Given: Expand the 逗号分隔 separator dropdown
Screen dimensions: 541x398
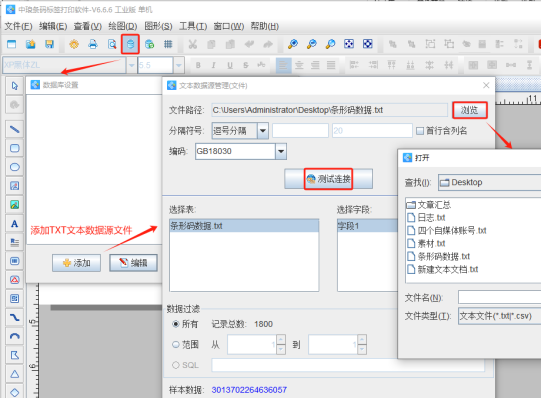Looking at the screenshot, I should (263, 131).
